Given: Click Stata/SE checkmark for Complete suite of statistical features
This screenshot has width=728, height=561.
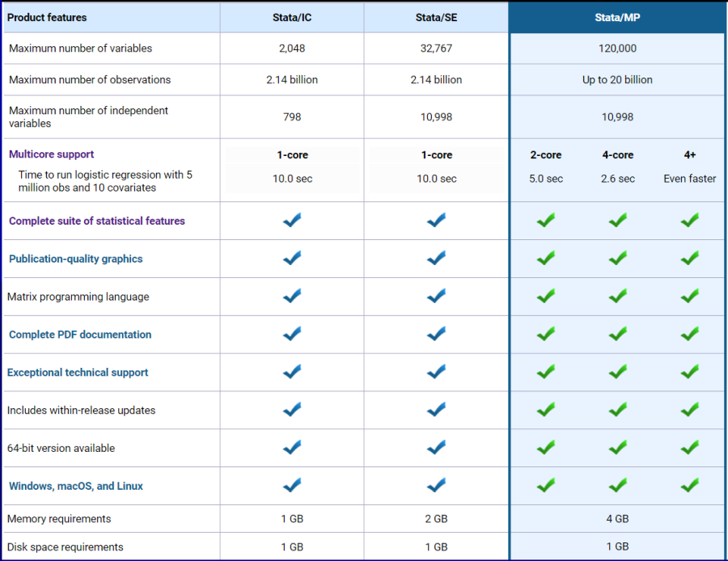Looking at the screenshot, I should click(437, 220).
